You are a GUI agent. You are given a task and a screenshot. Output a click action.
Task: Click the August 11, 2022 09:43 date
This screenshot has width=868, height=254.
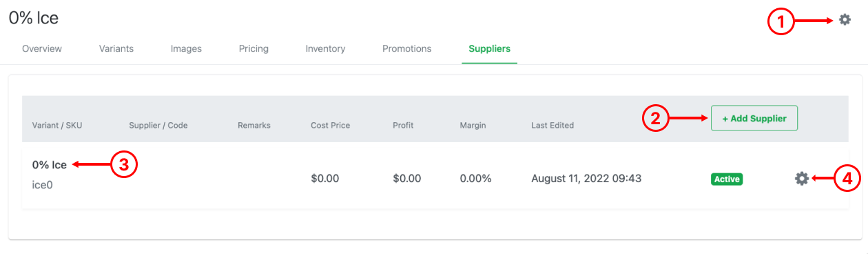[x=586, y=178]
